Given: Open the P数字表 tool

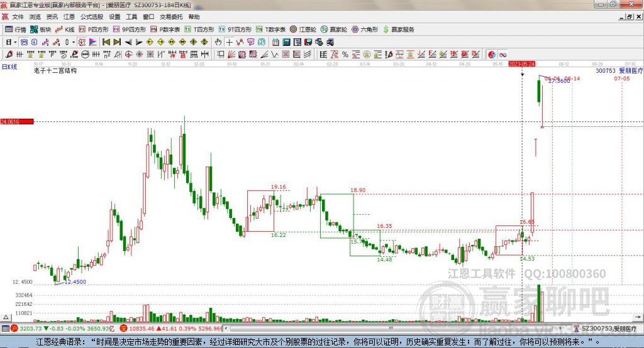Looking at the screenshot, I should tap(165, 30).
